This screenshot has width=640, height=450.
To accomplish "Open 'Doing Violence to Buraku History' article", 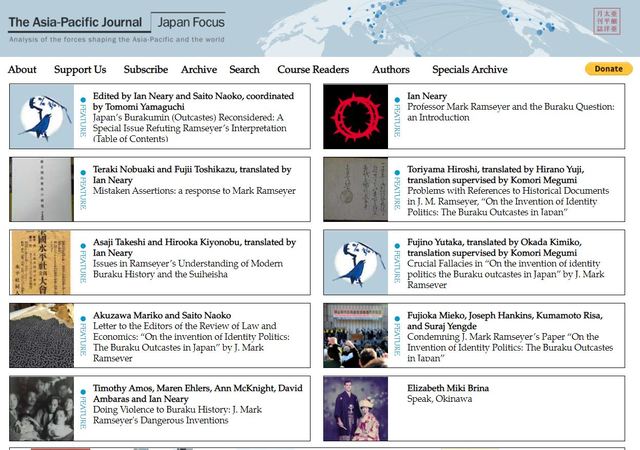I will (x=178, y=415).
